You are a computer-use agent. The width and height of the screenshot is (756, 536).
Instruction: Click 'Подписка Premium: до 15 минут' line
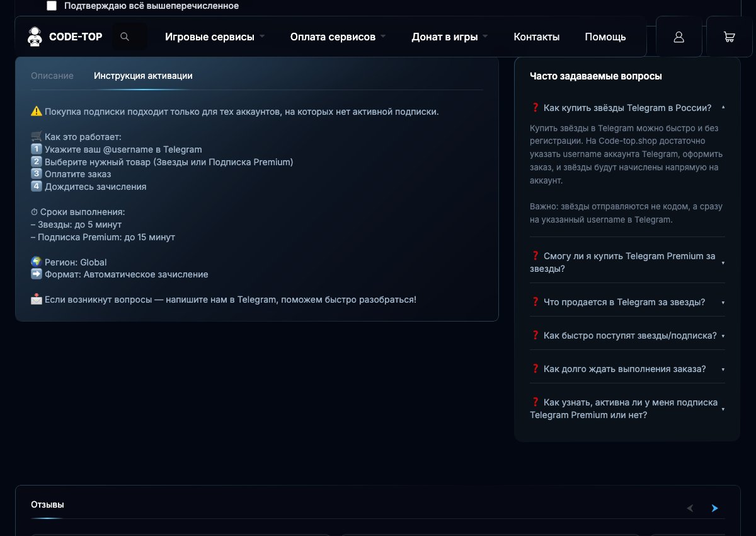tap(103, 237)
